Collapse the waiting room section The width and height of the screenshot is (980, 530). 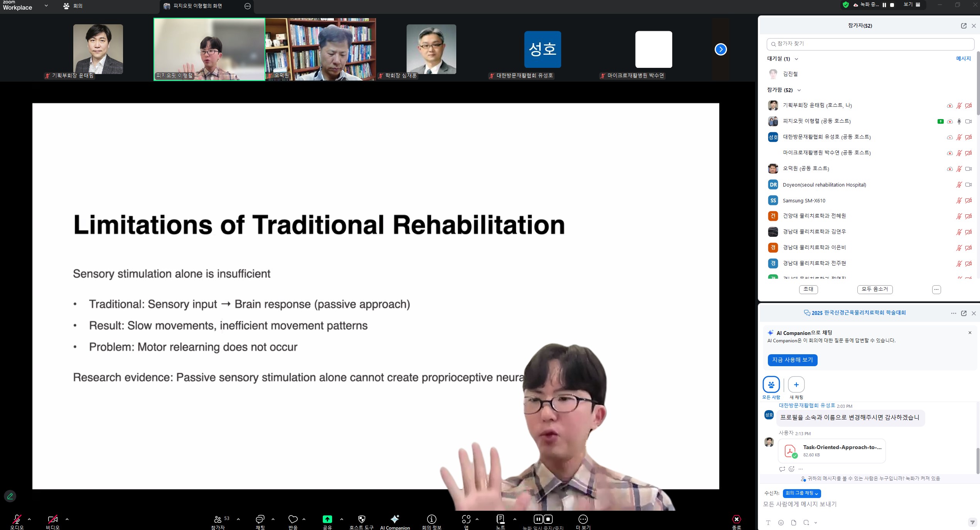796,59
